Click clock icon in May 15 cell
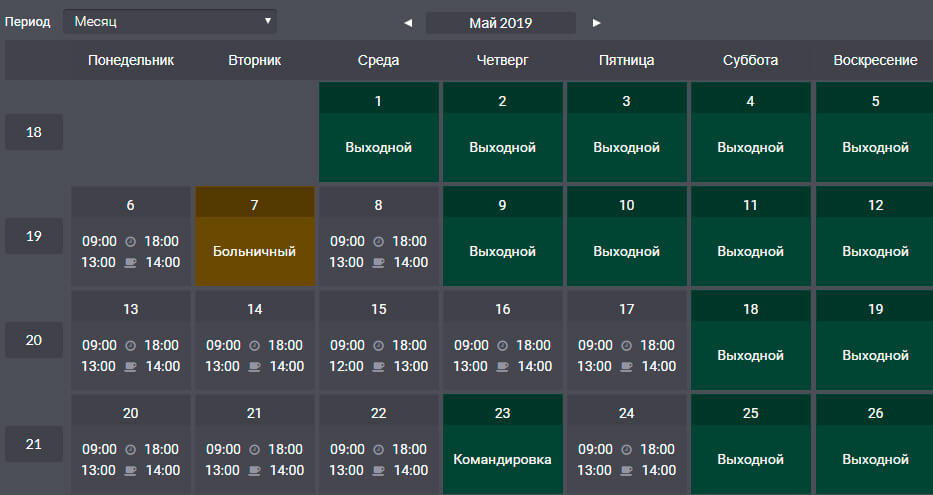 [x=378, y=346]
